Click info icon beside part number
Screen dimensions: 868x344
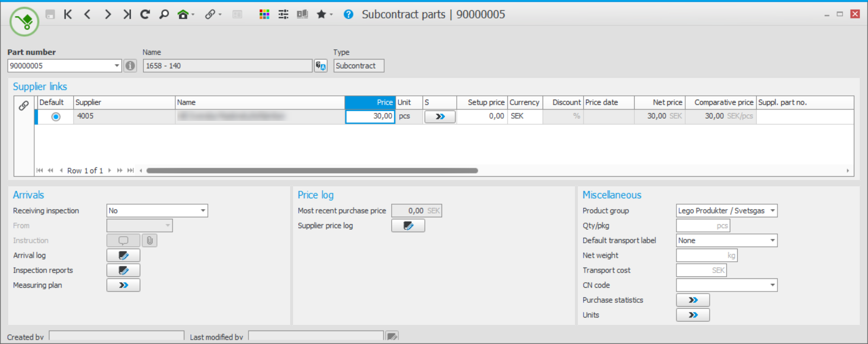click(x=130, y=66)
